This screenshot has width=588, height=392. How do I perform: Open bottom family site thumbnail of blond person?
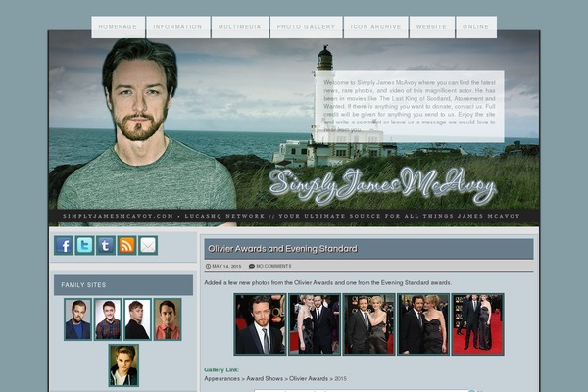pos(123,366)
